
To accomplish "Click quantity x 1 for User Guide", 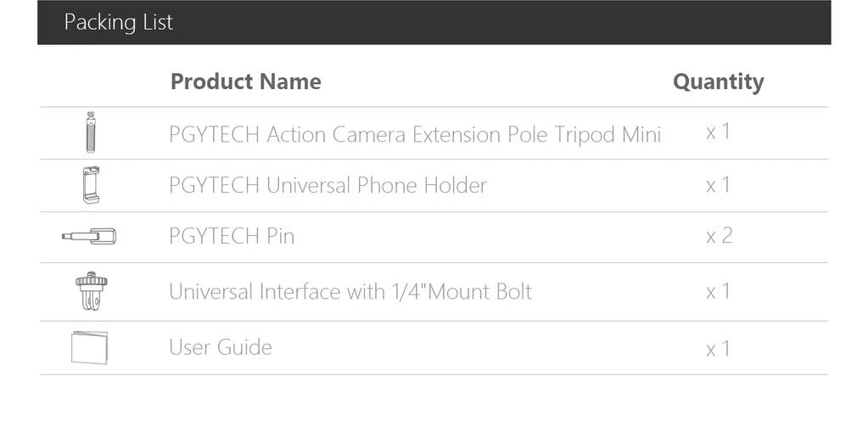I will tap(719, 349).
